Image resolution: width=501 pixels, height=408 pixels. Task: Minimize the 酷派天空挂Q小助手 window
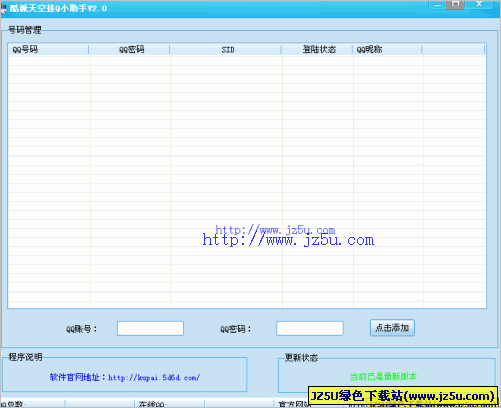pos(438,5)
